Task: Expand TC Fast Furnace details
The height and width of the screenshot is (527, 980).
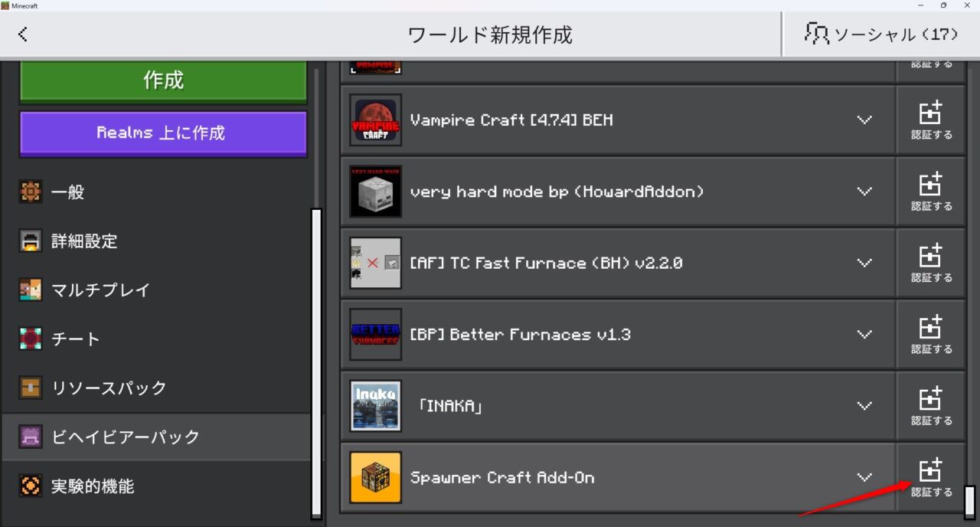Action: [864, 263]
